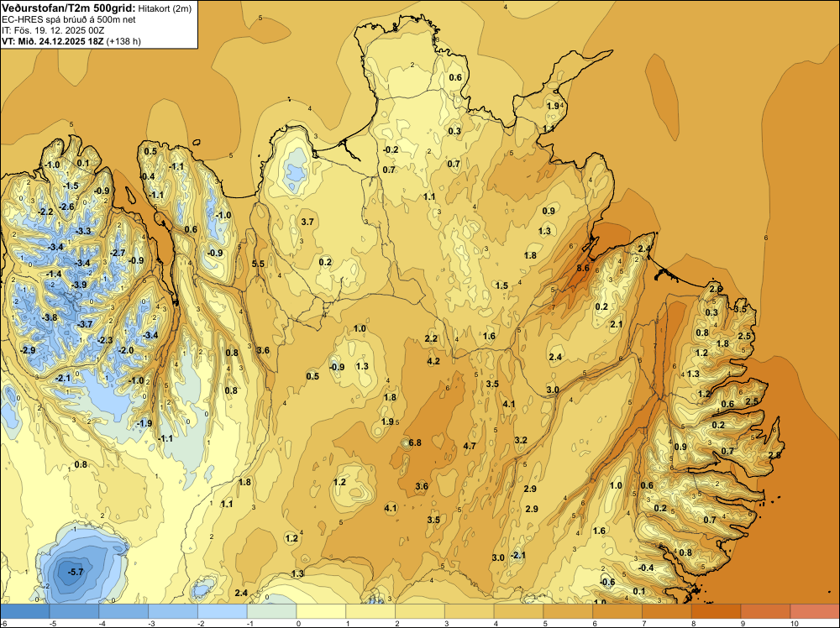Click the 2.6 temperature label

click(x=716, y=289)
